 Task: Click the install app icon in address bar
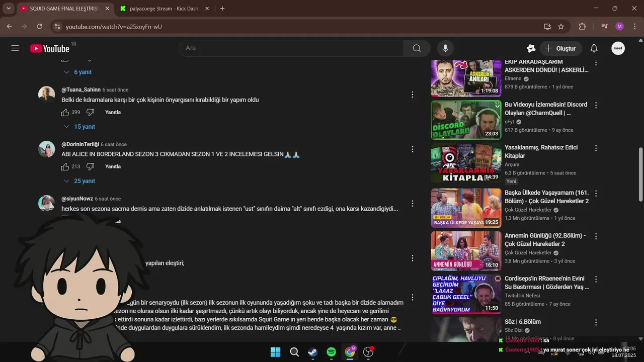click(547, 26)
